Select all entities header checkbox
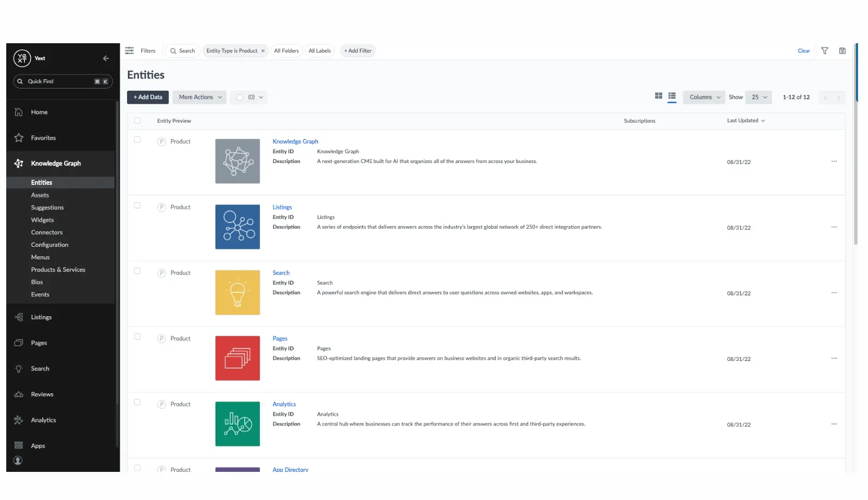Screen dimensions: 868x500 pos(137,120)
